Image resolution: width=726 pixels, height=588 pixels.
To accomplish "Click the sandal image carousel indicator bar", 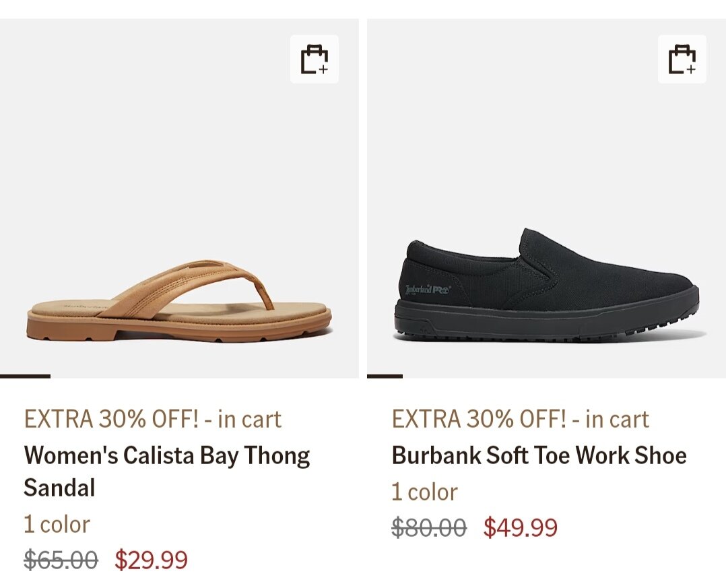I will point(25,376).
